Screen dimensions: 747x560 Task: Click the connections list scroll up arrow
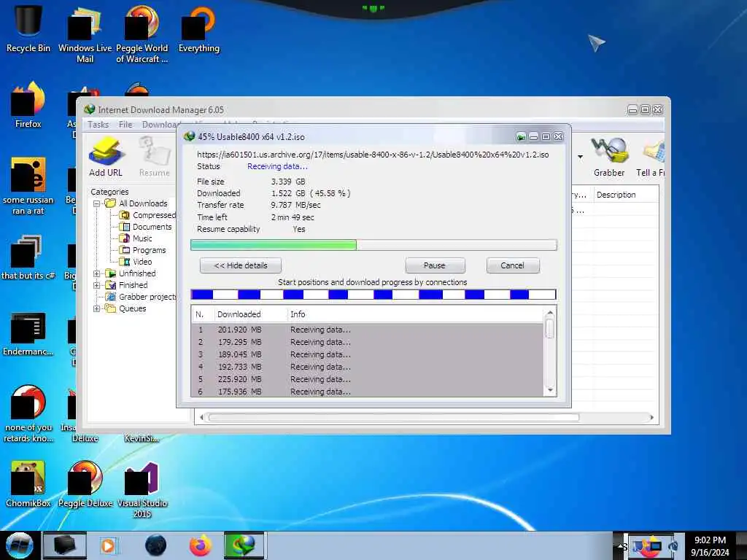[x=550, y=314]
